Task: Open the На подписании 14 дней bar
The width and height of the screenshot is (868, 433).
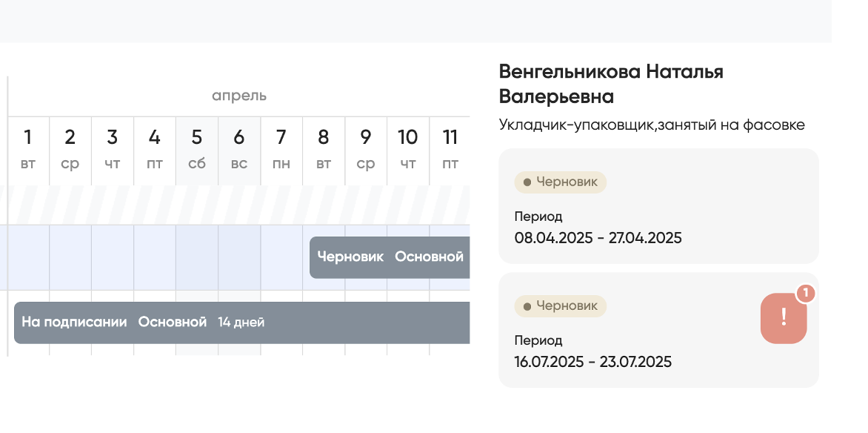Action: click(241, 323)
